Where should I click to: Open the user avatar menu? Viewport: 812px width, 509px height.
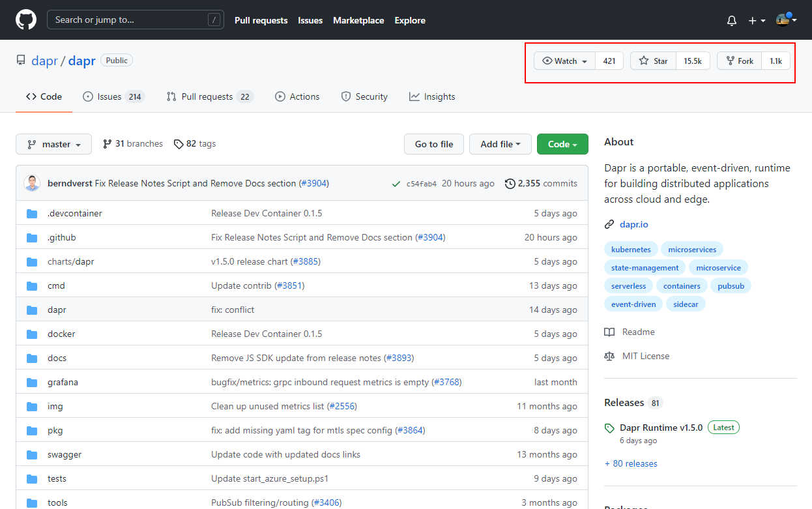point(787,20)
